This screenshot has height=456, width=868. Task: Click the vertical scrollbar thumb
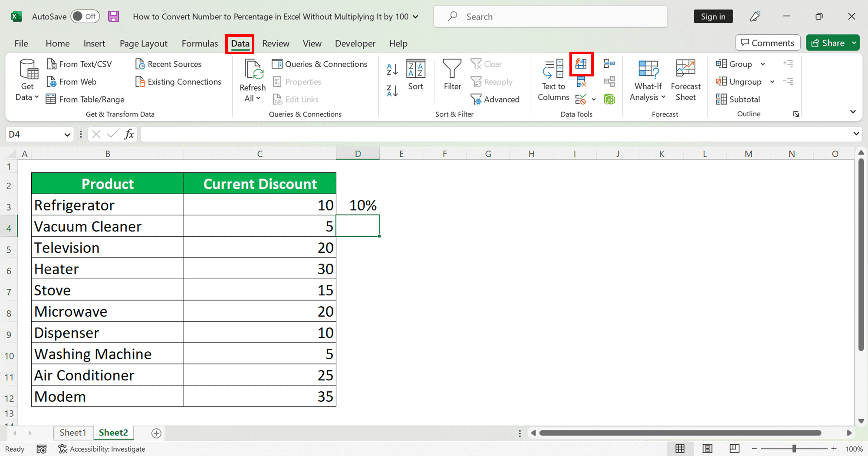click(x=861, y=254)
